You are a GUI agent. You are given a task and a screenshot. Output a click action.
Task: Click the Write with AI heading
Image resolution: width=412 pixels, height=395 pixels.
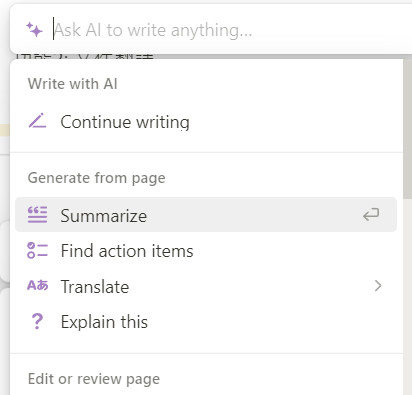coord(73,84)
